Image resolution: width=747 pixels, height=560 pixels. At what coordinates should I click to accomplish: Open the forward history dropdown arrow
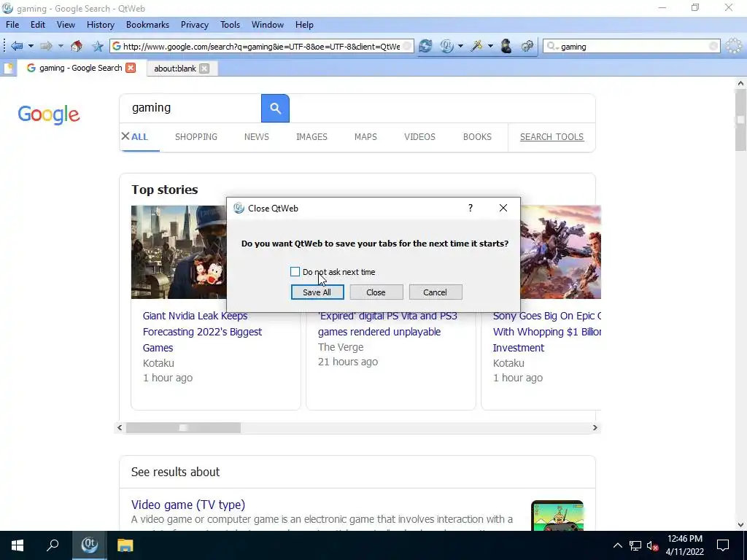click(x=61, y=46)
